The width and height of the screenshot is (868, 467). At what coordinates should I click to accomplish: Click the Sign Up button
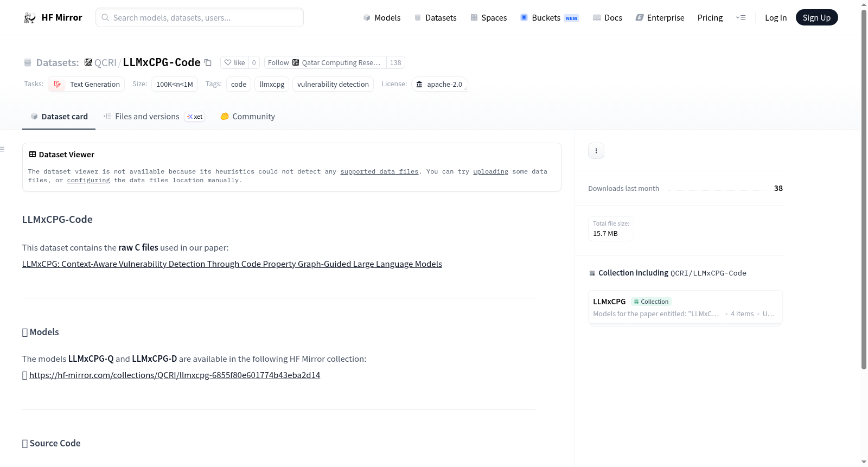coord(816,17)
